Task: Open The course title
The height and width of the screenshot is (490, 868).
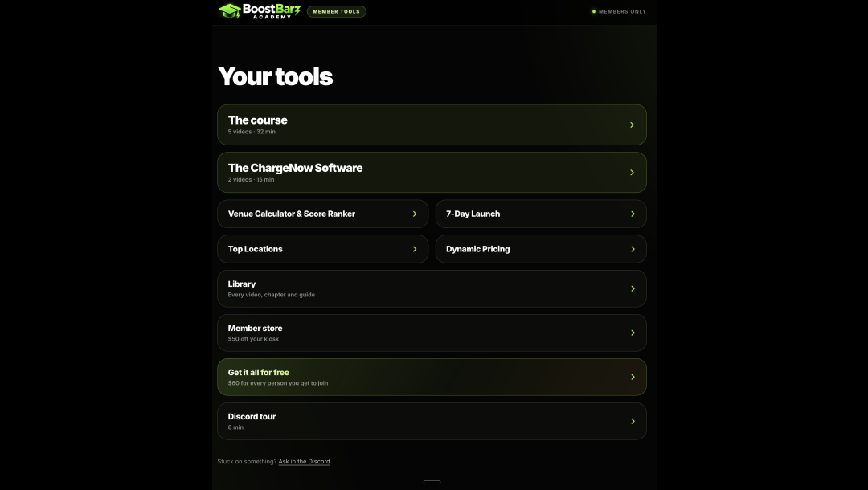Action: [257, 120]
